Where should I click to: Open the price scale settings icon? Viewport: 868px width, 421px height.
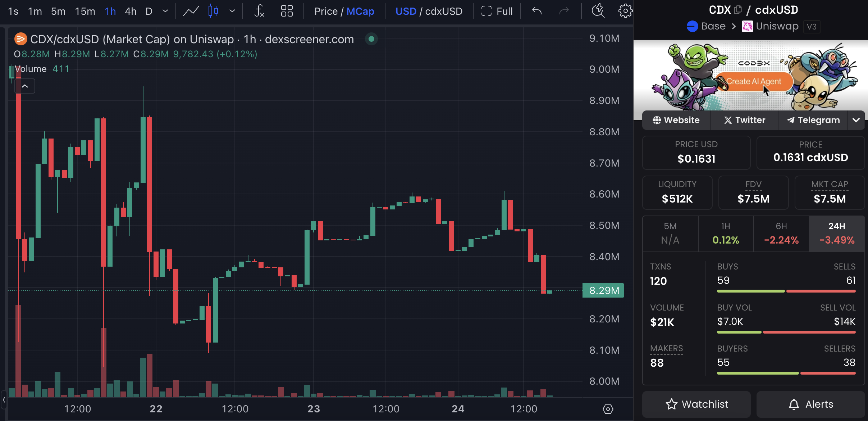(608, 409)
